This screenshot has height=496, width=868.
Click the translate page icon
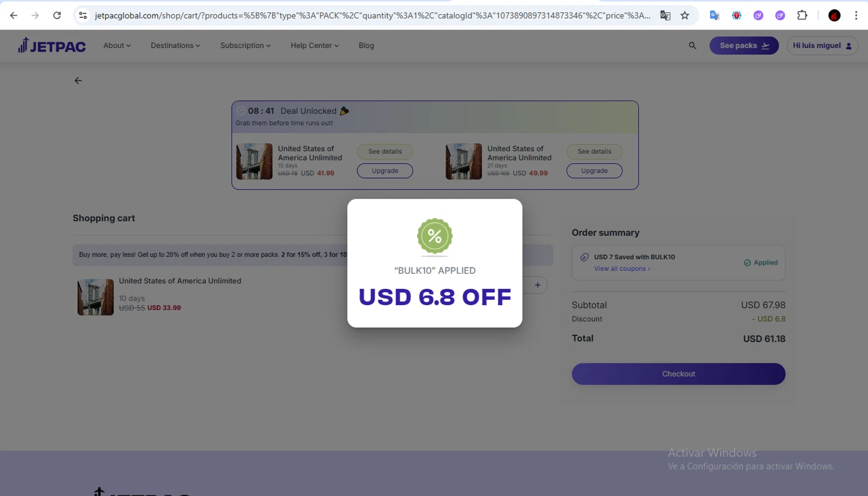pyautogui.click(x=665, y=16)
